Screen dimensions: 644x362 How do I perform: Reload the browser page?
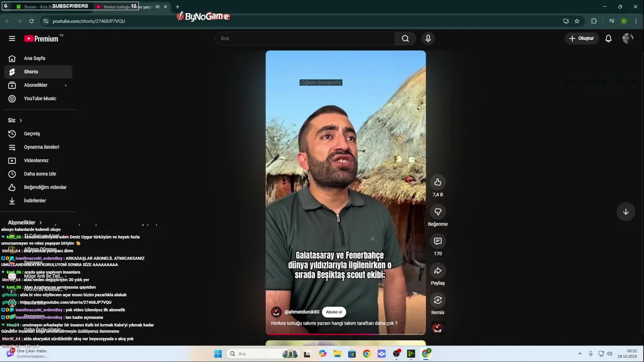click(x=31, y=21)
